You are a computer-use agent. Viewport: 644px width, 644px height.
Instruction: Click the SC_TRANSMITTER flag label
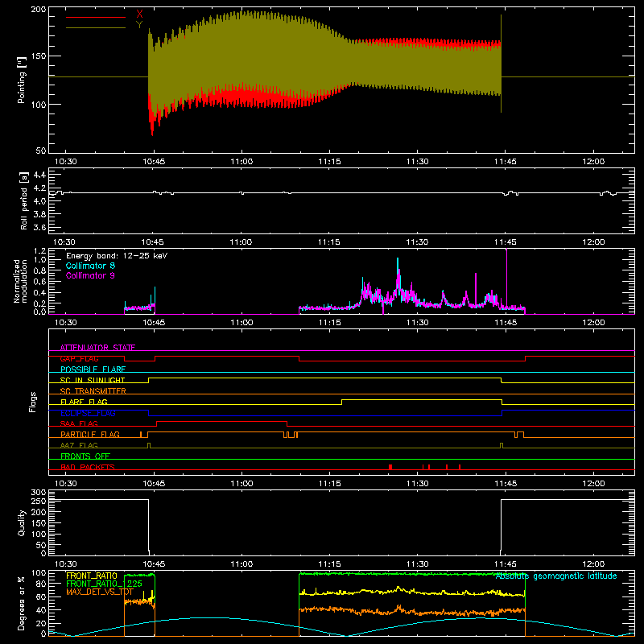click(x=93, y=391)
